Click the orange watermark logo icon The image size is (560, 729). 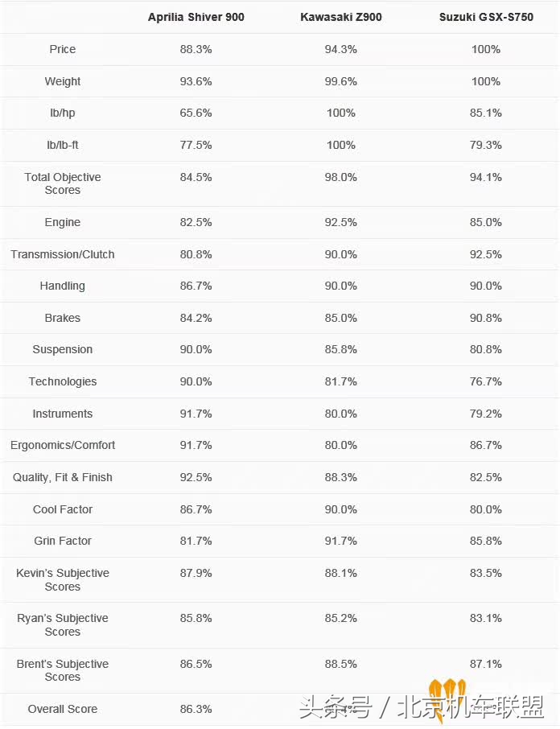coord(447,698)
